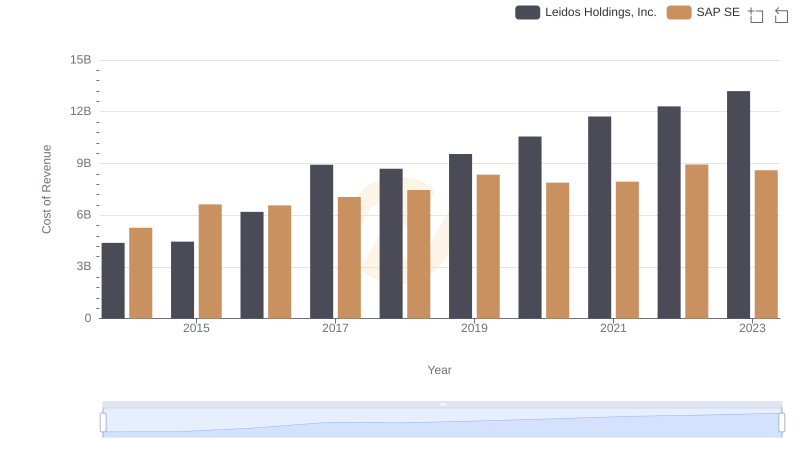Grab the left handle of the zoom slider
The width and height of the screenshot is (800, 461).
(x=103, y=423)
